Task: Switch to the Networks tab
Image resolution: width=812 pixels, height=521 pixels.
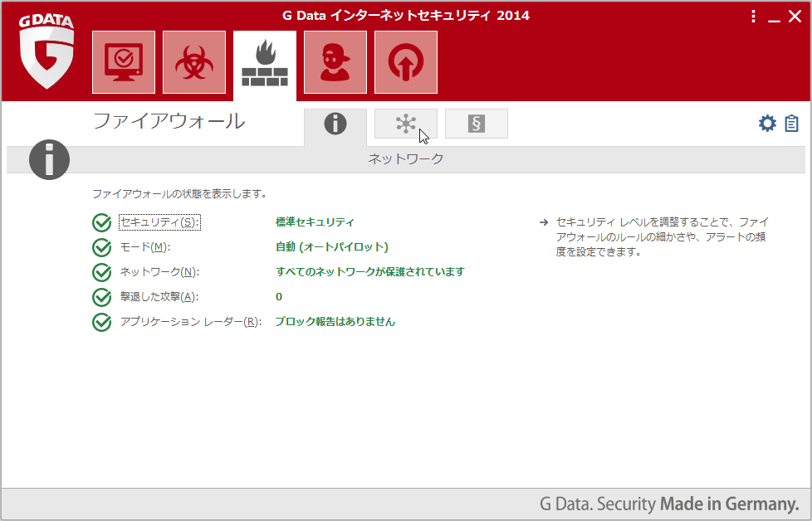Action: 405,124
